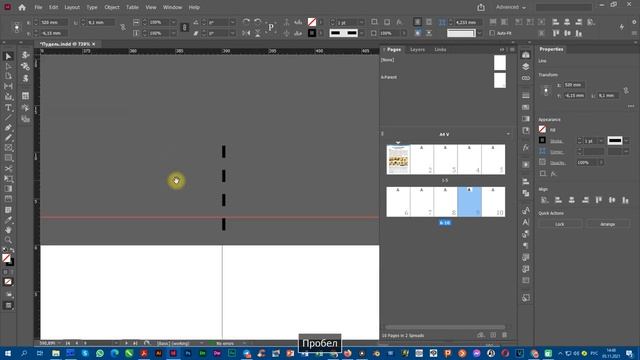Create new page button in Pages panel
The image size is (640, 360).
click(x=493, y=335)
